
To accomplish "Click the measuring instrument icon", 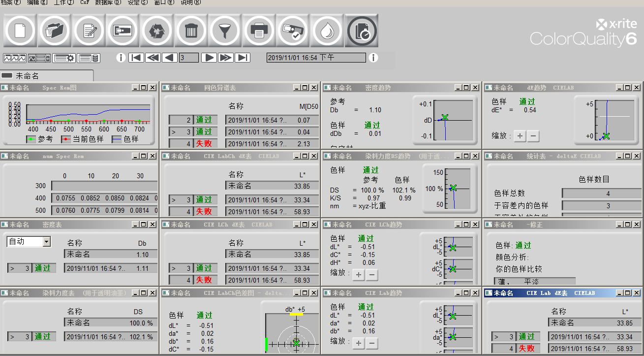I will click(x=123, y=31).
